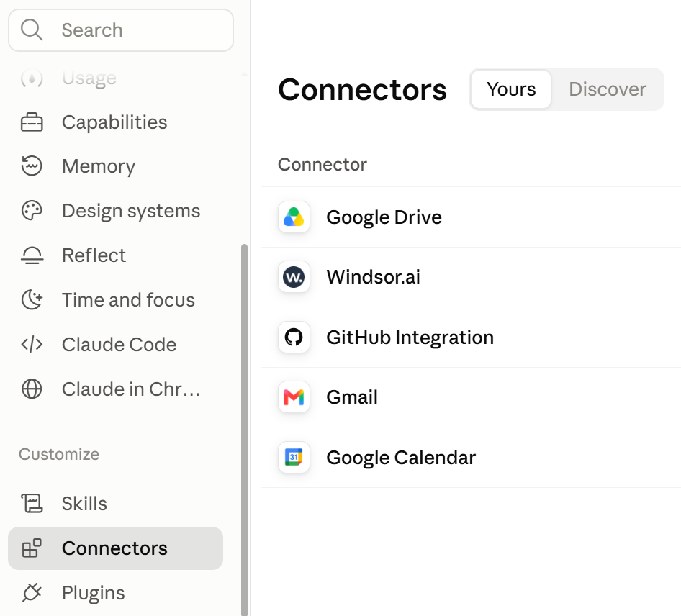Click the Skills scroll icon
This screenshot has width=681, height=616.
click(32, 504)
